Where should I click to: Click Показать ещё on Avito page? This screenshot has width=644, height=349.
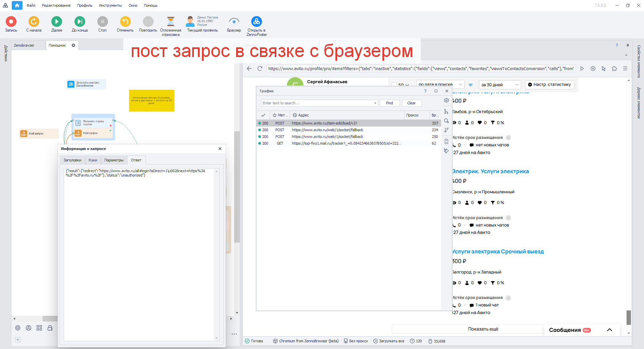click(x=483, y=329)
